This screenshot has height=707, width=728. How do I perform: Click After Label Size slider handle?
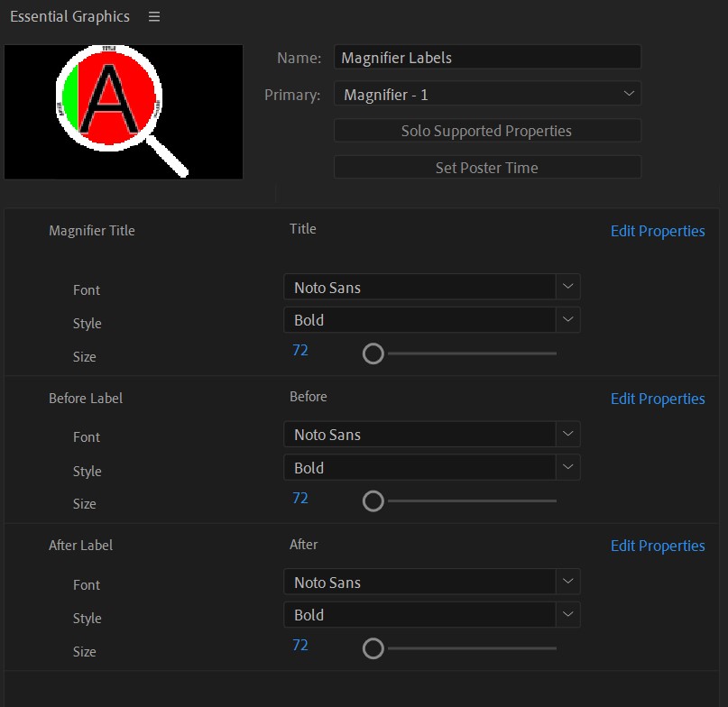[373, 648]
